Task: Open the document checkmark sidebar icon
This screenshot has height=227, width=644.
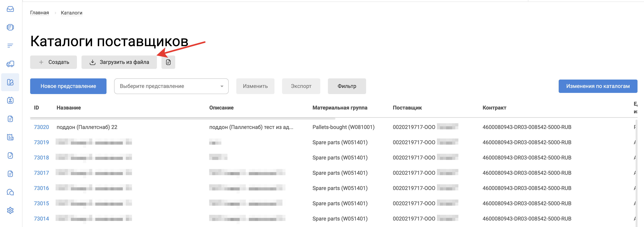Action: tap(10, 155)
